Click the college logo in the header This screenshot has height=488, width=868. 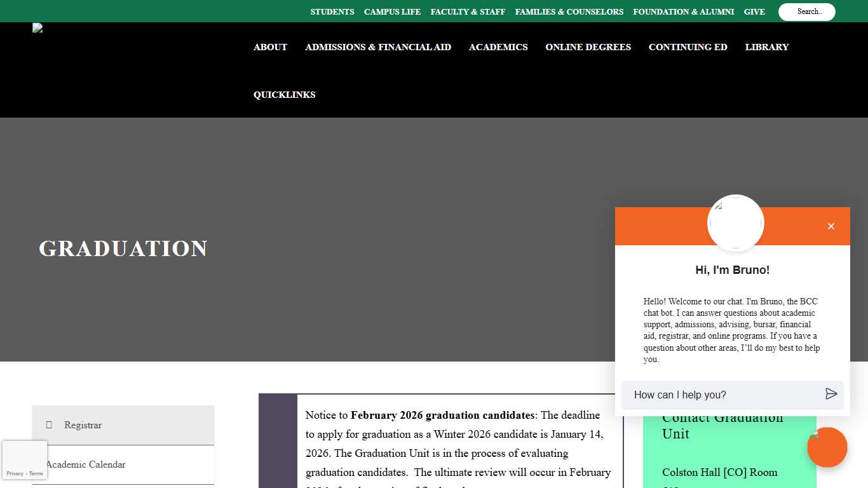pos(36,28)
